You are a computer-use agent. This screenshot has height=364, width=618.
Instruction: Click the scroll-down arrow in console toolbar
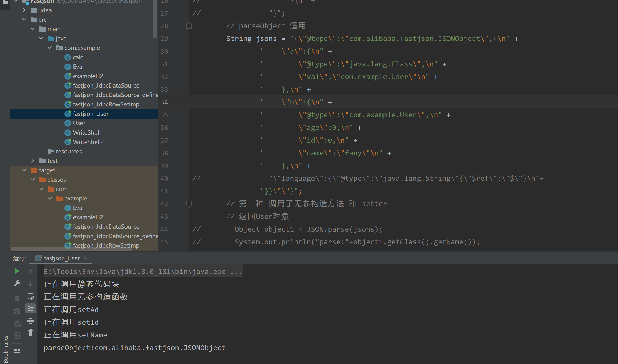(31, 284)
